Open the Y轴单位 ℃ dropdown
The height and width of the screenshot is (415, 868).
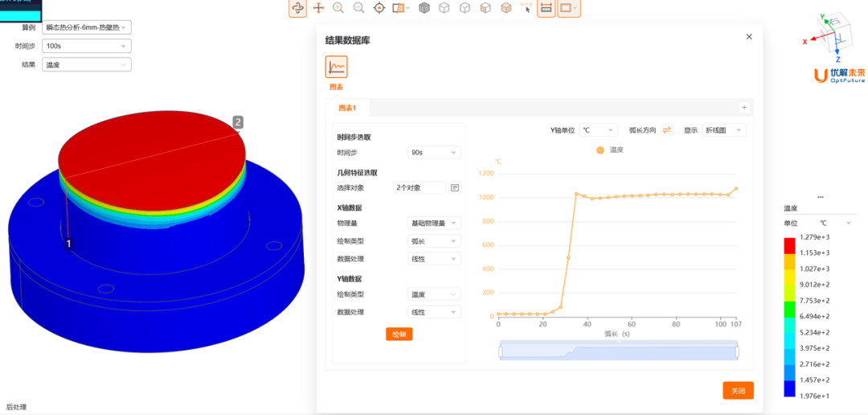599,130
